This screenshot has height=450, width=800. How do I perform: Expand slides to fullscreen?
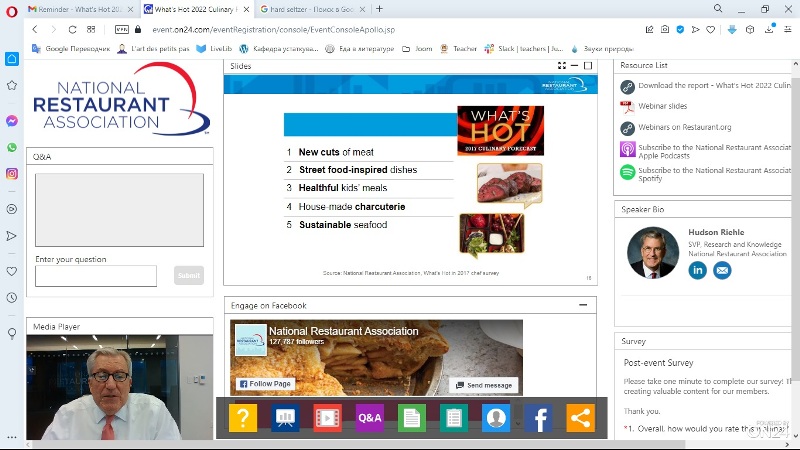click(x=562, y=65)
